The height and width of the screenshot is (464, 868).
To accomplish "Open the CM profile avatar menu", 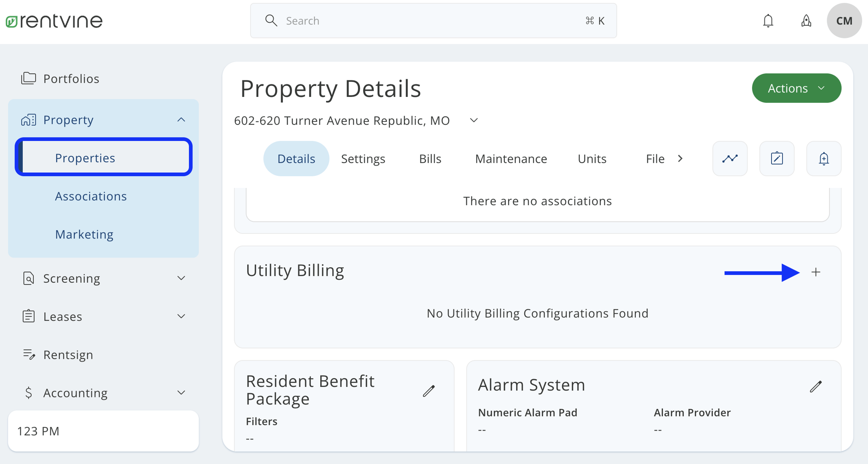I will pos(844,20).
